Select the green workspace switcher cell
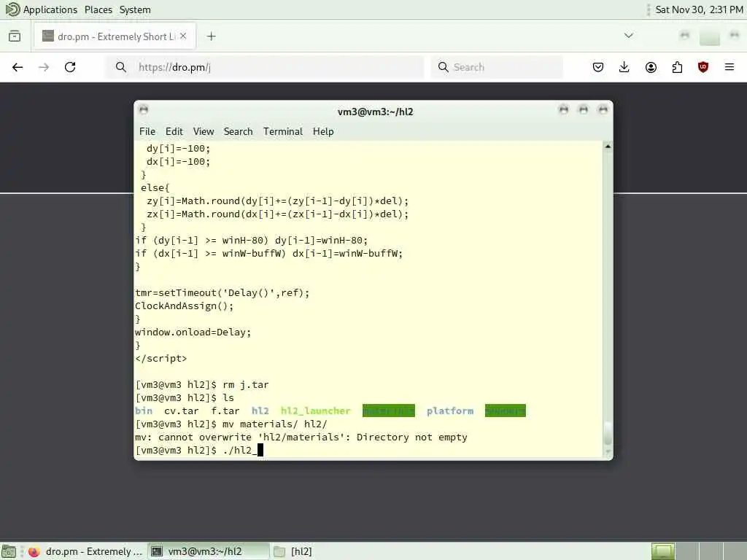The height and width of the screenshot is (560, 747). [662, 551]
